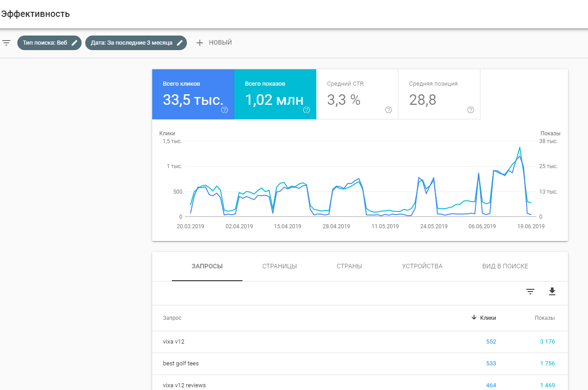Open help icon on 'Средняя позиция' card
This screenshot has height=390, width=588.
[470, 110]
